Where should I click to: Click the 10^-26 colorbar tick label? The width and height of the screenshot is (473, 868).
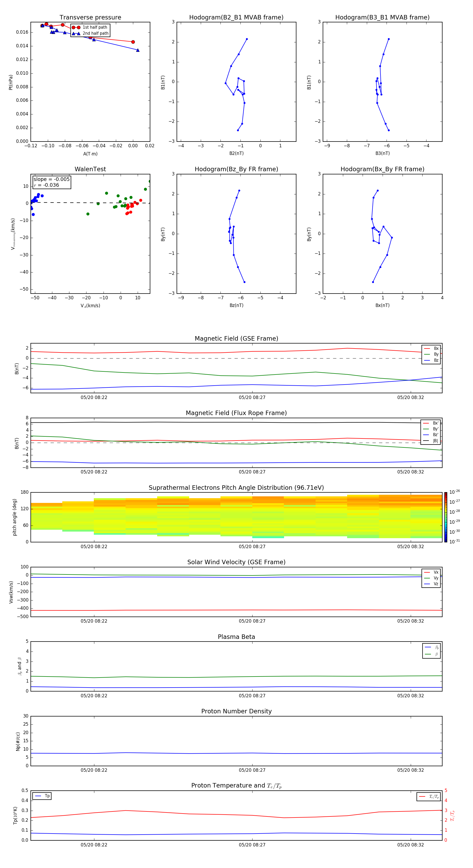tap(455, 492)
